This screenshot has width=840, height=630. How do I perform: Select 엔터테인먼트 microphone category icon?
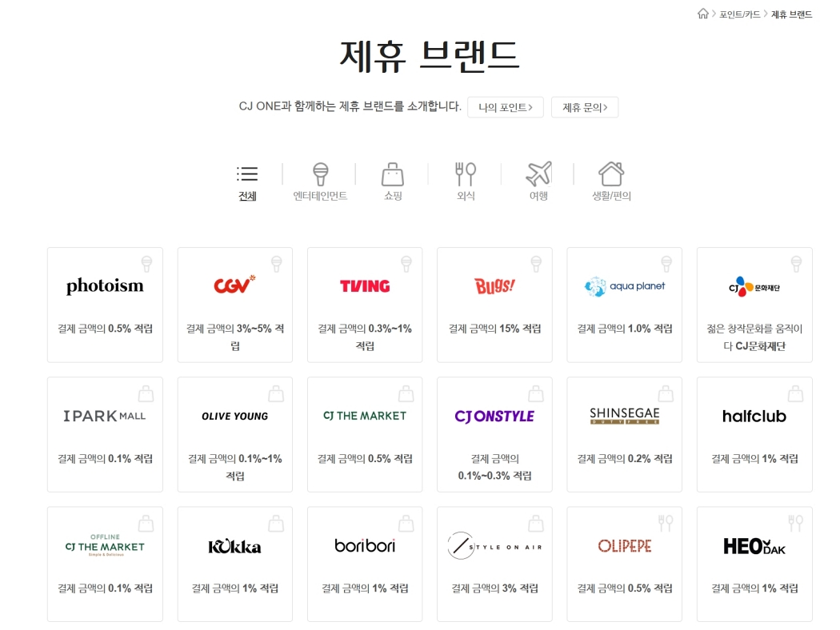(x=320, y=174)
